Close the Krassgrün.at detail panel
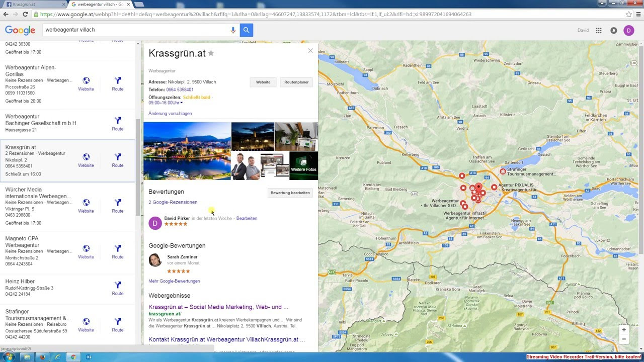 (x=310, y=51)
